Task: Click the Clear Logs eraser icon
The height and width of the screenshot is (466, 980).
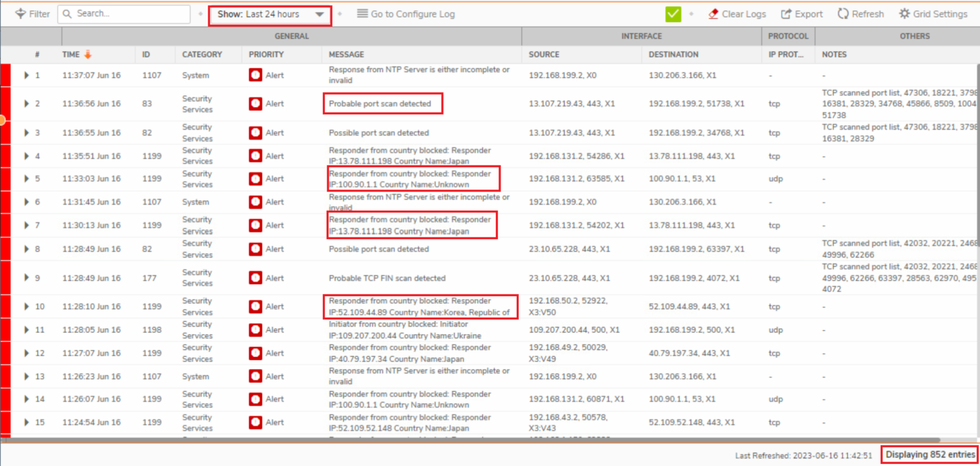Action: click(713, 14)
